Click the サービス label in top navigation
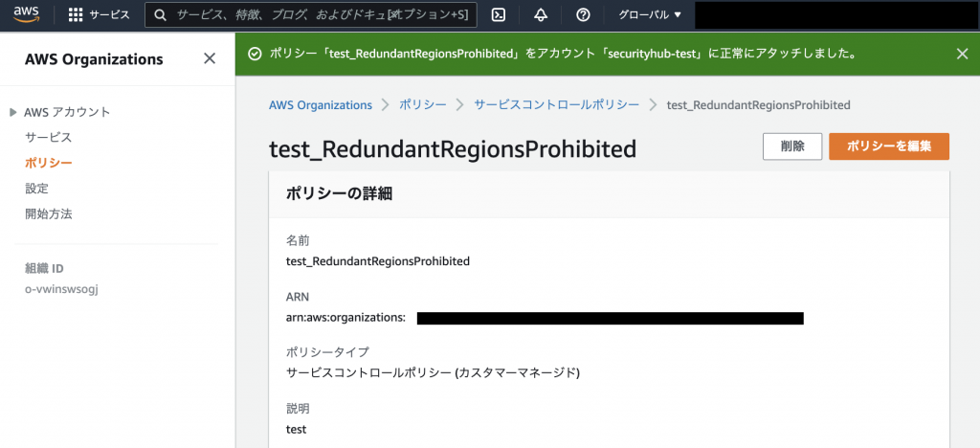 point(109,15)
